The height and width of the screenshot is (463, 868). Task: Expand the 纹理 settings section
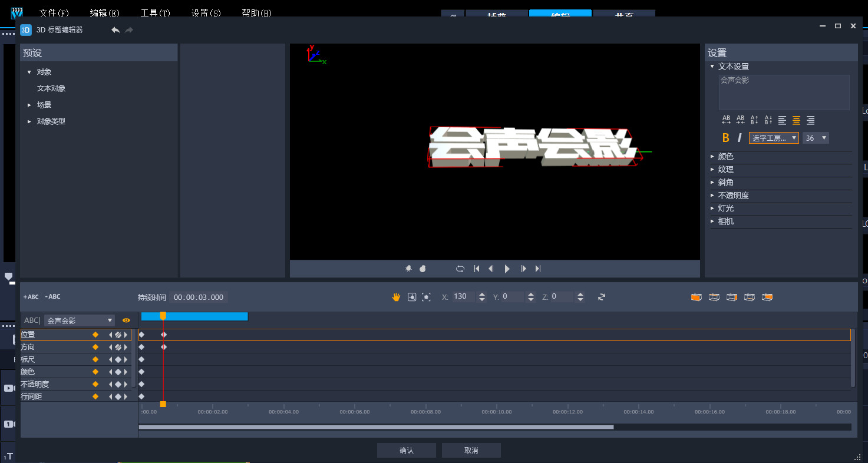[x=712, y=170]
